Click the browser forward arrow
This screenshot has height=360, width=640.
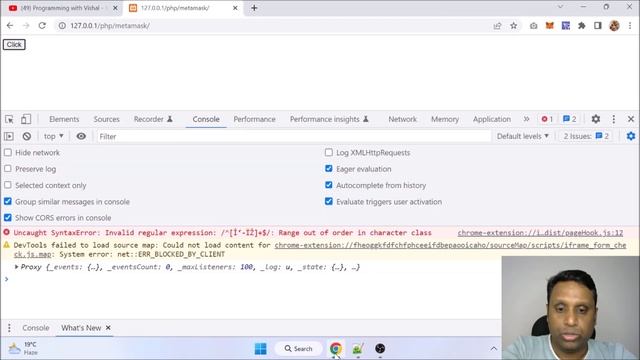(26, 25)
